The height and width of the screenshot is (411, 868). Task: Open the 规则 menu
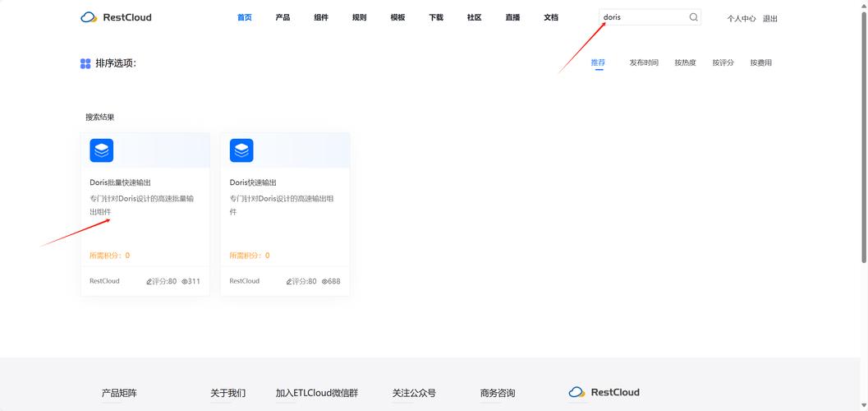pyautogui.click(x=359, y=17)
